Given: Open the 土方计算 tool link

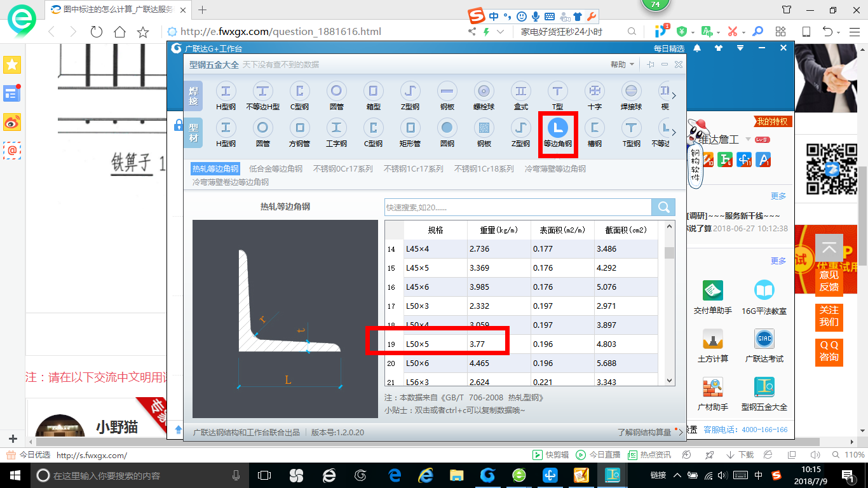Looking at the screenshot, I should [x=713, y=346].
